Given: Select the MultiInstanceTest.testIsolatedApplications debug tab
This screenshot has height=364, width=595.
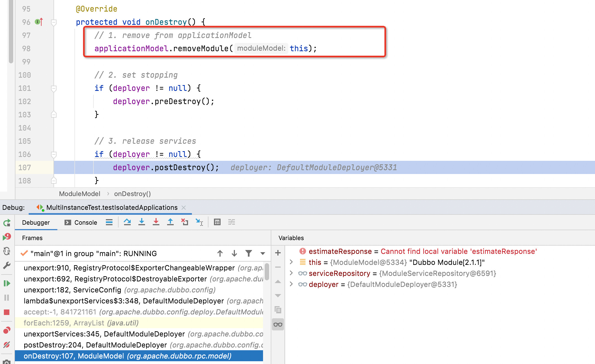Looking at the screenshot, I should click(112, 208).
